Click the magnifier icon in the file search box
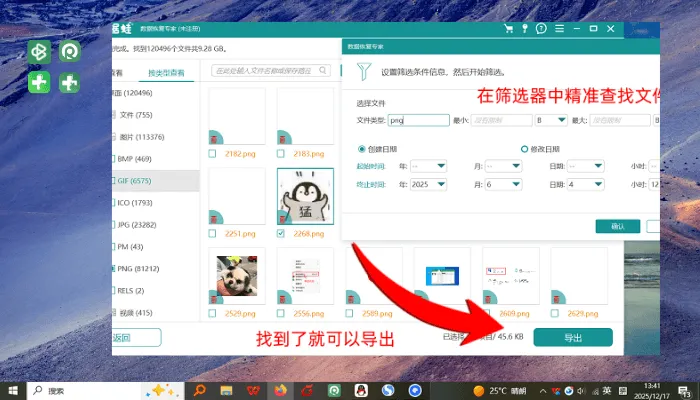Screen dimensions: 700x400 [x=323, y=71]
